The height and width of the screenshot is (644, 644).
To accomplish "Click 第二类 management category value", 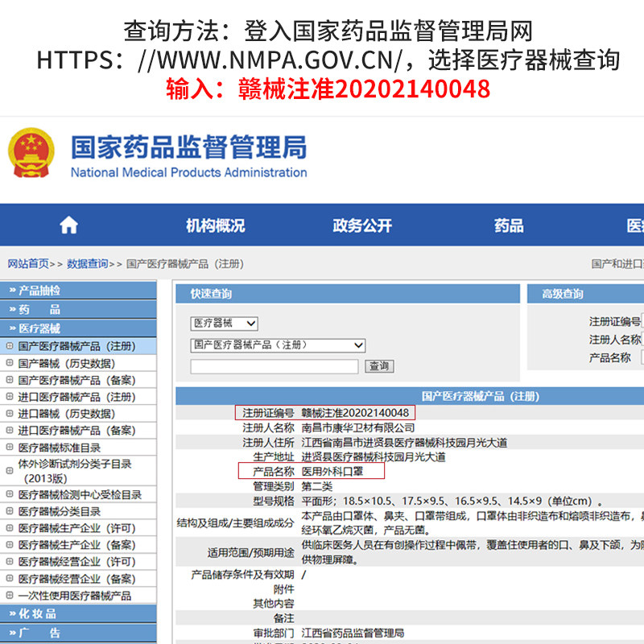I will [317, 486].
